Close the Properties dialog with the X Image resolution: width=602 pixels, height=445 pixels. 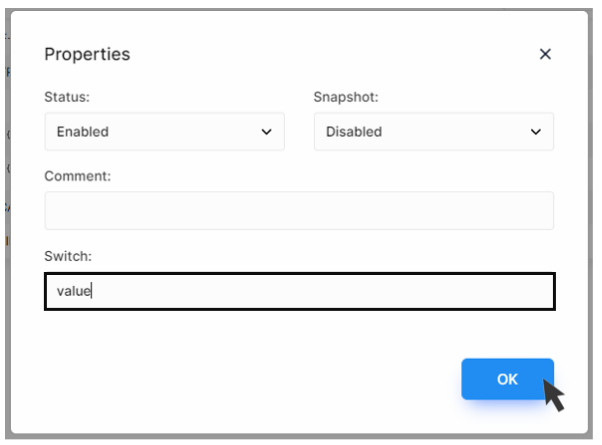(545, 54)
